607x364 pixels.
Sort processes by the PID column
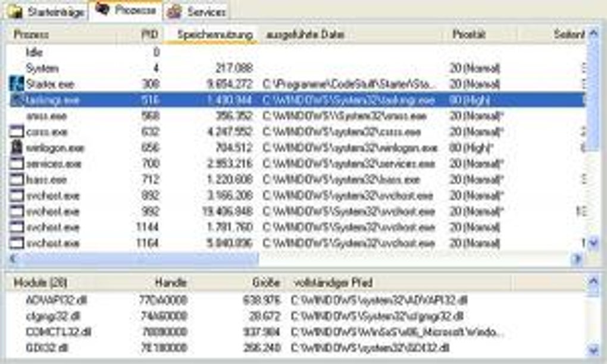coord(151,34)
